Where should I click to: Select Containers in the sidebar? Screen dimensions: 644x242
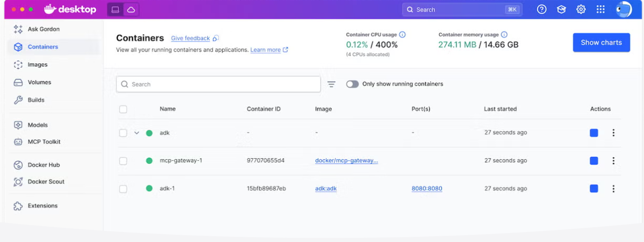[x=54, y=47]
